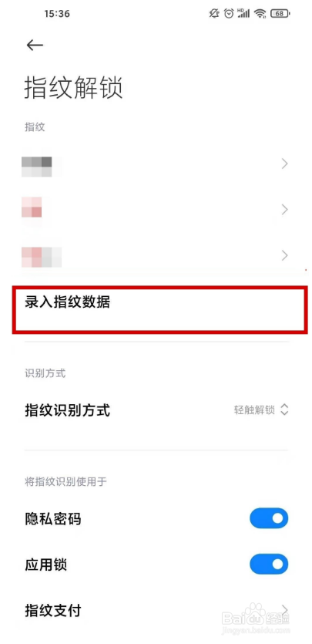The width and height of the screenshot is (312, 644).
Task: Turn off the 应用锁 switch
Action: [269, 565]
